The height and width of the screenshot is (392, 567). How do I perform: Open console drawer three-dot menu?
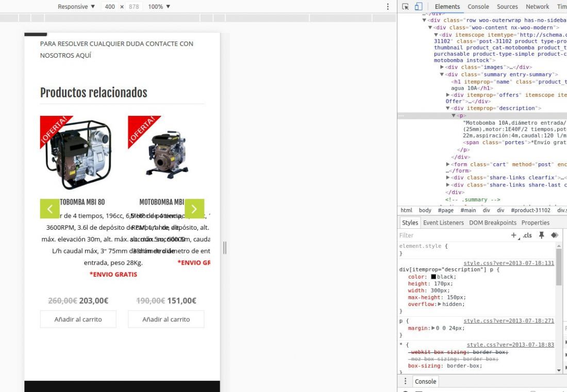coord(405,381)
